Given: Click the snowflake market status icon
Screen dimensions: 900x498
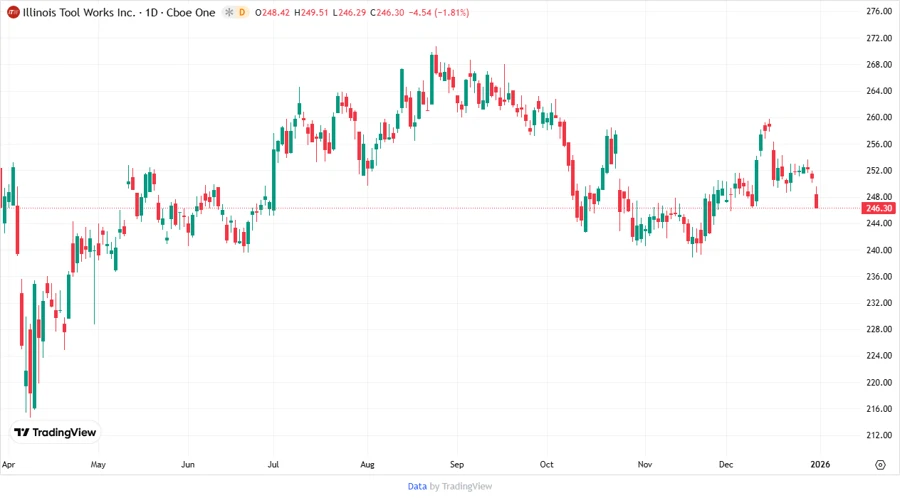Looking at the screenshot, I should (x=229, y=12).
